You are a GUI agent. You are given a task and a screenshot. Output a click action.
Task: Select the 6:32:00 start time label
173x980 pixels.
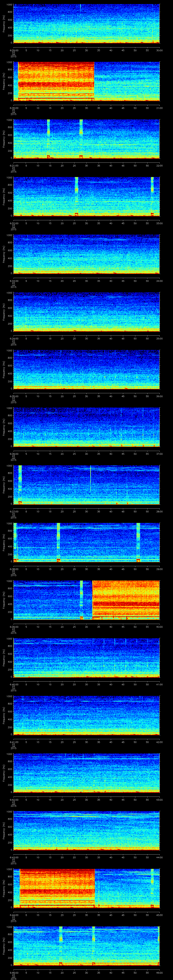click(x=13, y=223)
